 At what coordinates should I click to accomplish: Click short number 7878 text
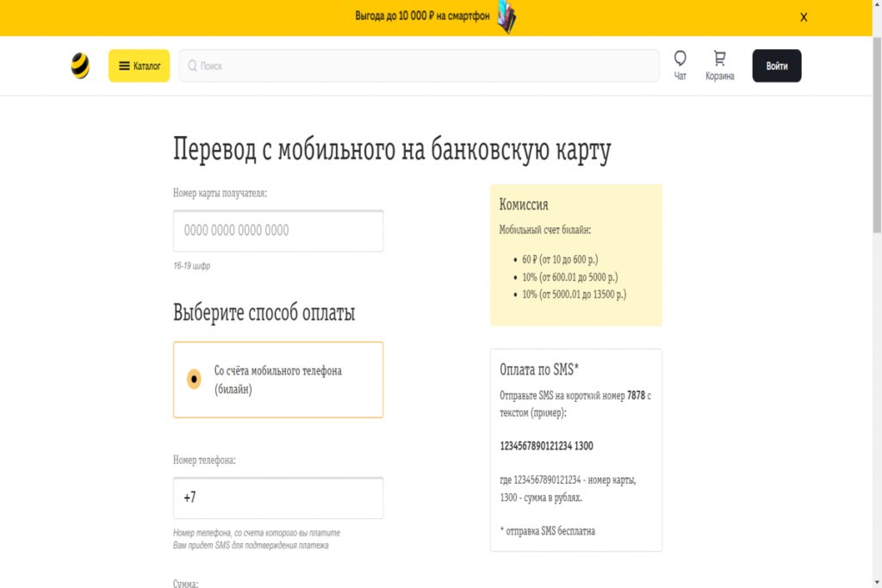(636, 396)
